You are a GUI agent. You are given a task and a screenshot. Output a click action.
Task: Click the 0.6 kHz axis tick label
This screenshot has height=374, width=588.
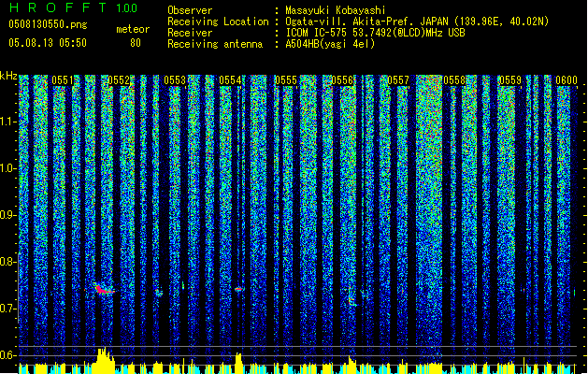[8, 355]
